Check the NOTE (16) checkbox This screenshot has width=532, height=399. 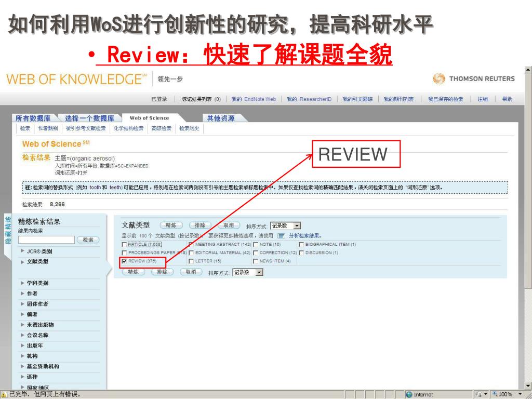click(x=256, y=245)
